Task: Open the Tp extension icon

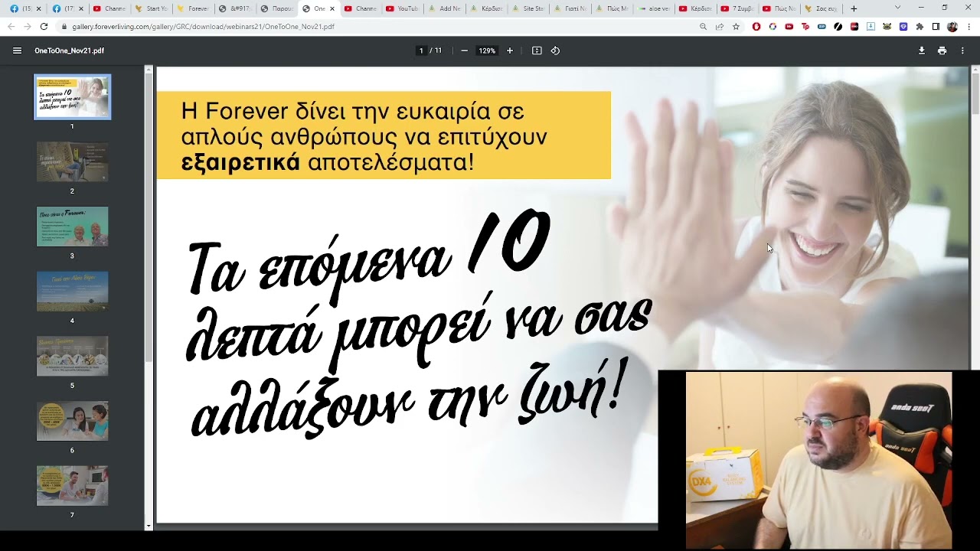Action: 805,27
